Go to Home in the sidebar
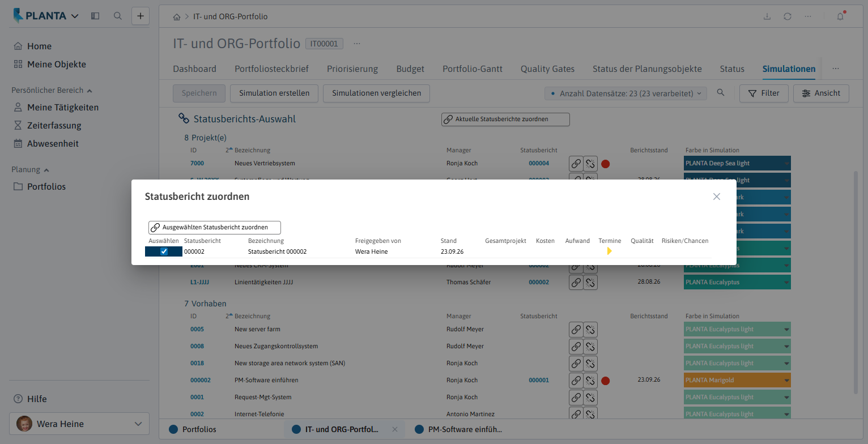The image size is (868, 444). tap(39, 46)
